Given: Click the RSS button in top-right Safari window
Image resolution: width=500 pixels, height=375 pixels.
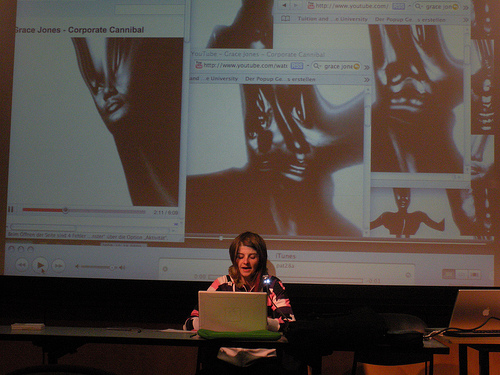Looking at the screenshot, I should pos(398,6).
